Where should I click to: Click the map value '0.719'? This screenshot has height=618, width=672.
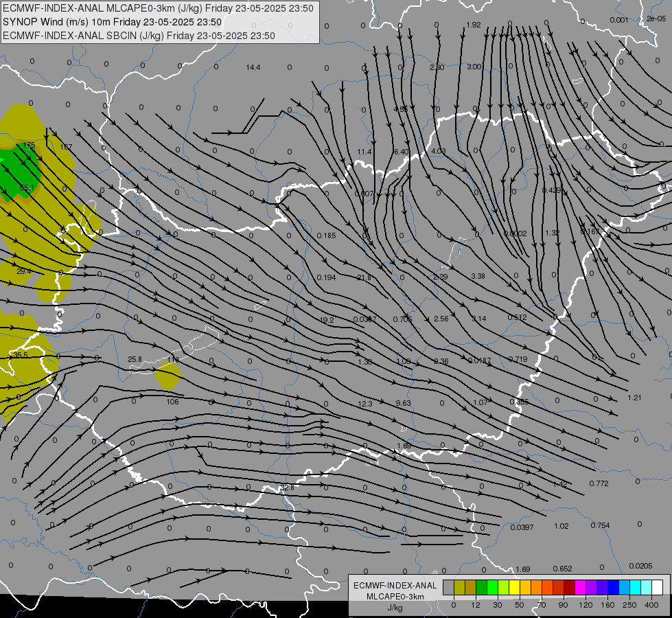[518, 359]
